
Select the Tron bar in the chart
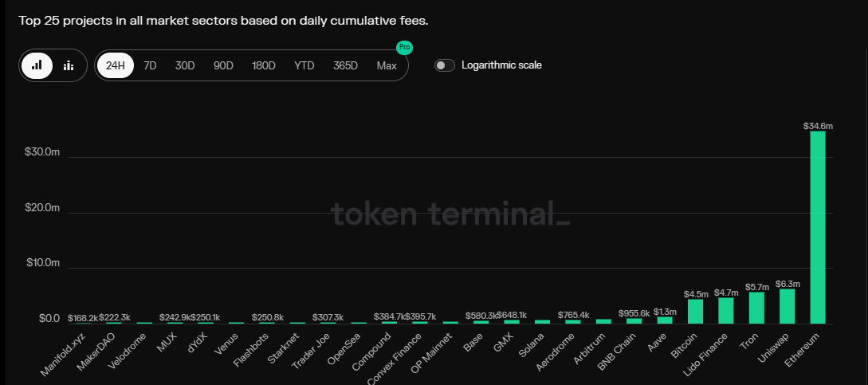(x=756, y=308)
